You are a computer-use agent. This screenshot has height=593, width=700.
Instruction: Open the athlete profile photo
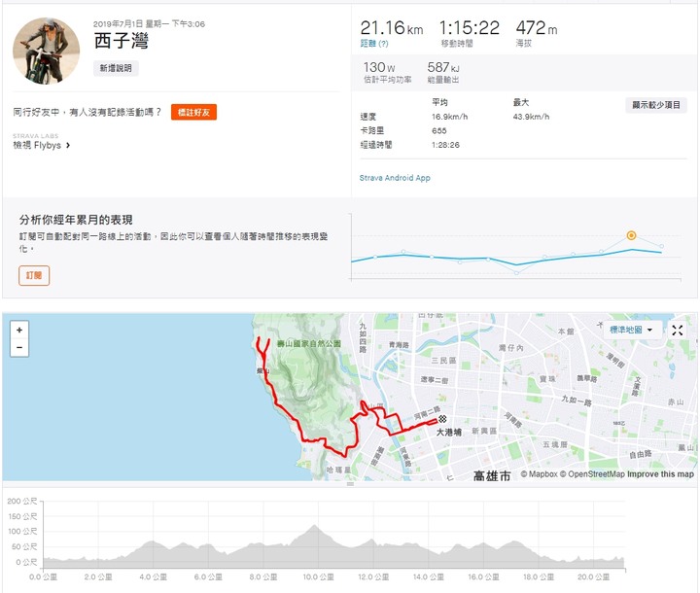tap(46, 51)
